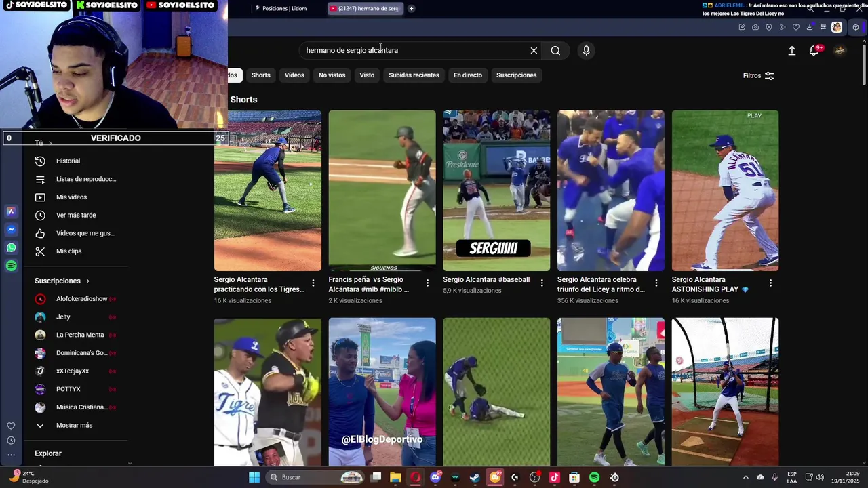Select the Subidas recientes filter chip
The image size is (868, 488).
414,75
